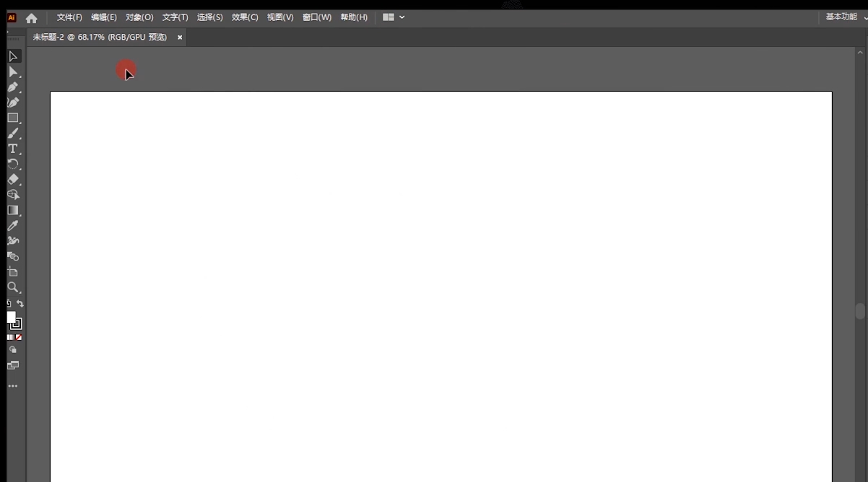The image size is (868, 482).
Task: Pick the Rectangle tool
Action: click(12, 118)
